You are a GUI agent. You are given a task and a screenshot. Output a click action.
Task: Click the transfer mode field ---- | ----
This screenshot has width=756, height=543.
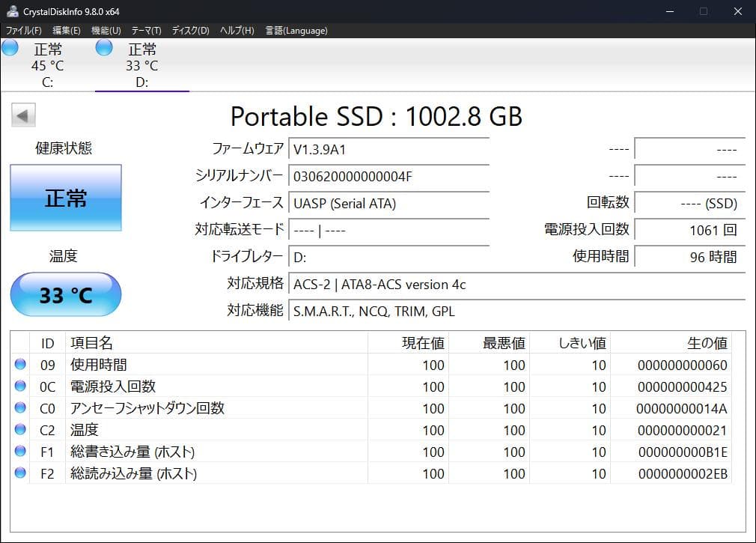(388, 230)
